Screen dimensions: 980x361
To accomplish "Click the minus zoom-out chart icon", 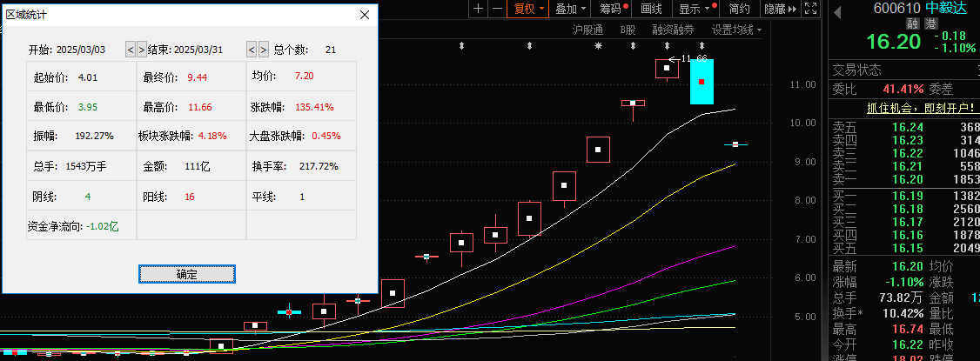I will [x=496, y=9].
